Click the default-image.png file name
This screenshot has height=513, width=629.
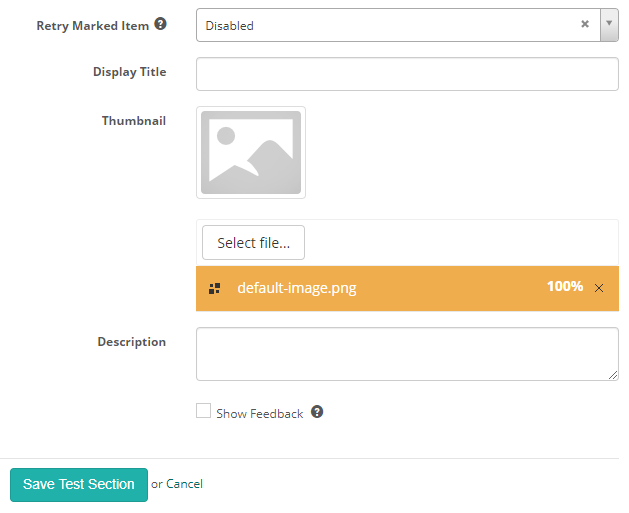(296, 289)
